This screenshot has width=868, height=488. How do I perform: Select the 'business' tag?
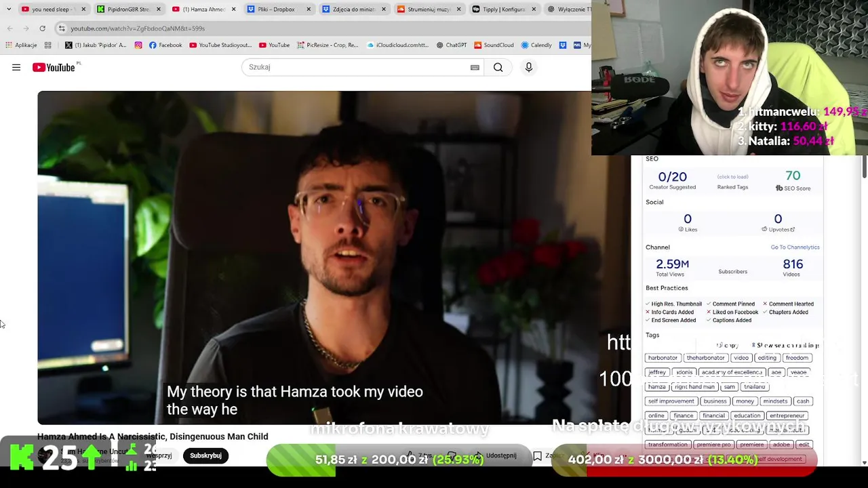click(x=715, y=401)
